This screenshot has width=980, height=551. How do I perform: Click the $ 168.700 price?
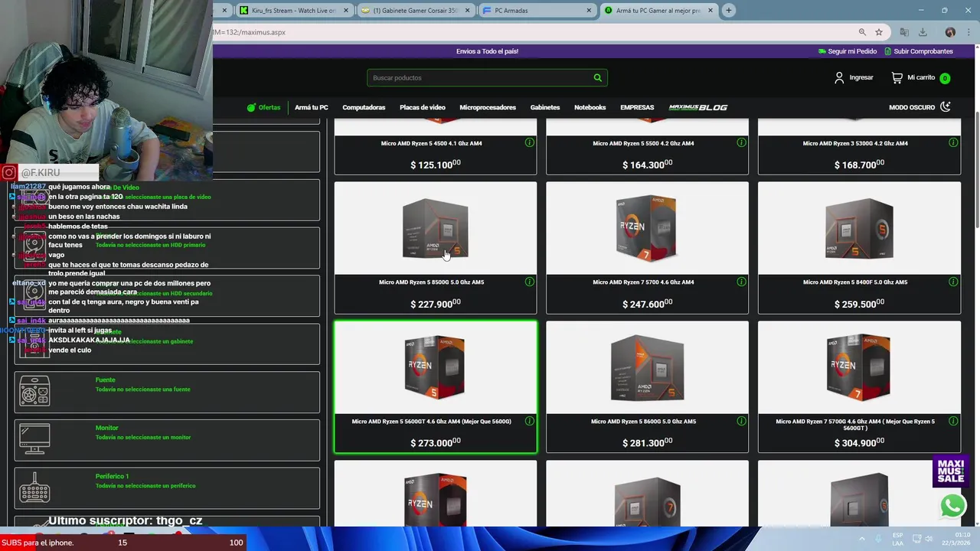(x=859, y=165)
